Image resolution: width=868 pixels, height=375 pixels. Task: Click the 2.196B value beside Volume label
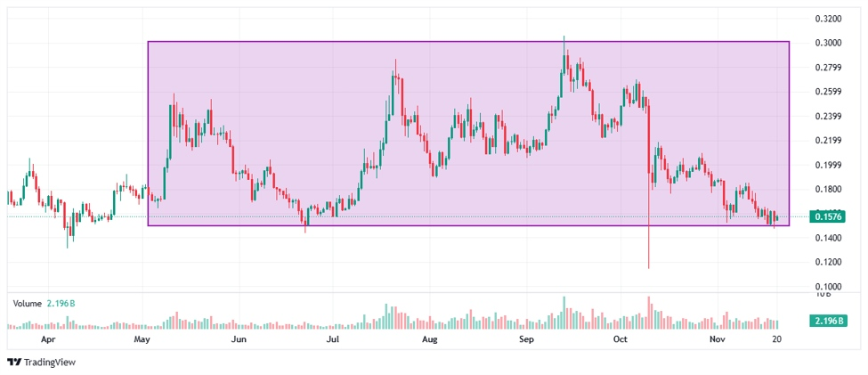(x=61, y=304)
